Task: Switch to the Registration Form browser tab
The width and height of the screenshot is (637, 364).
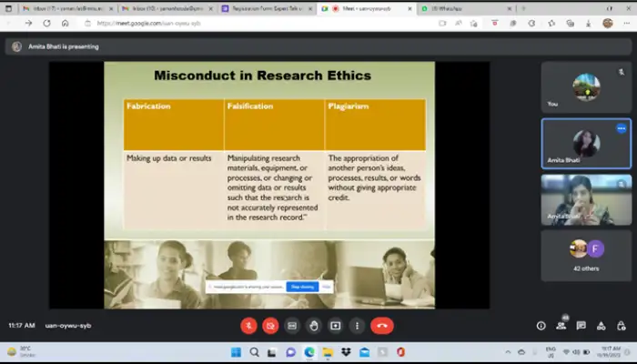Action: [256, 8]
